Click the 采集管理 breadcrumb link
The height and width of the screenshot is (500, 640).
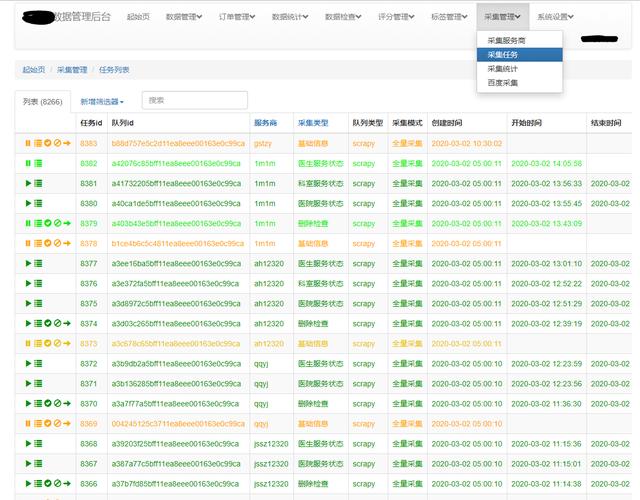[x=72, y=70]
